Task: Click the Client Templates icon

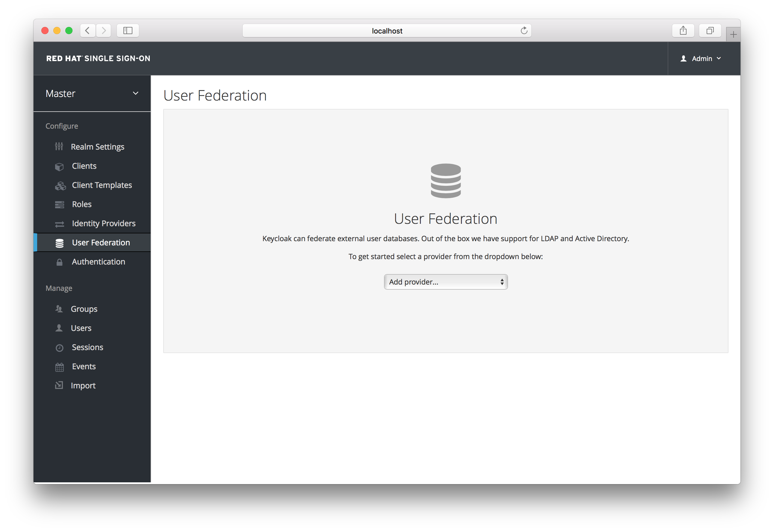Action: pos(60,185)
